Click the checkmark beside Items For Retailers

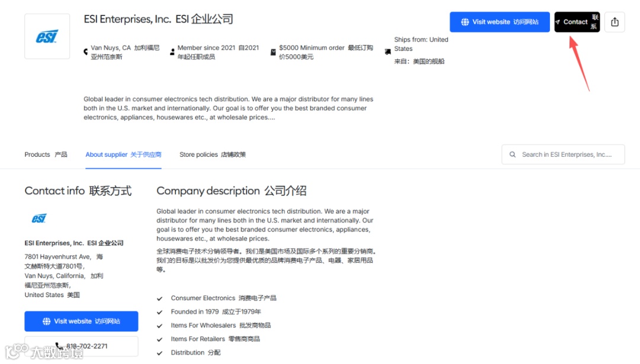tap(159, 339)
